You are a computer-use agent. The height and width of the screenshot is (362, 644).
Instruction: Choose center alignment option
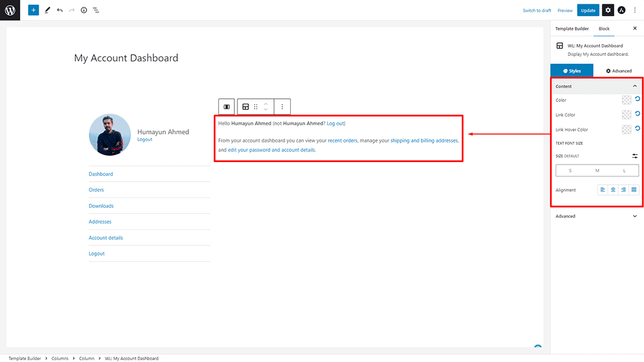[613, 190]
